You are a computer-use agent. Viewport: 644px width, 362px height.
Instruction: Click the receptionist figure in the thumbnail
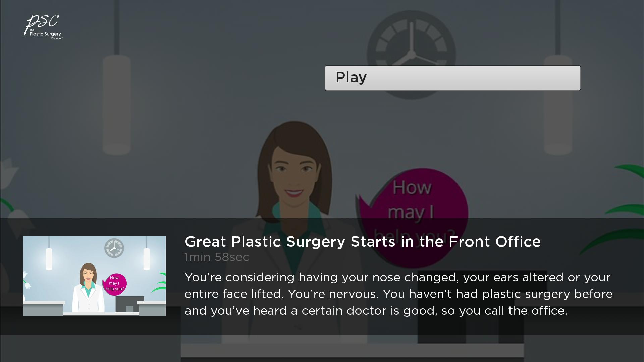click(x=88, y=288)
